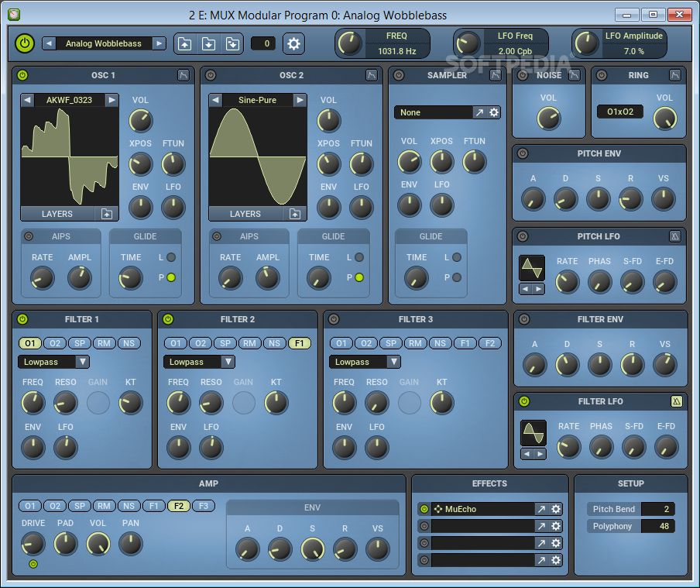Viewport: 700px width, 588px height.
Task: Click the Analog Wobblebass program name
Action: (x=104, y=43)
